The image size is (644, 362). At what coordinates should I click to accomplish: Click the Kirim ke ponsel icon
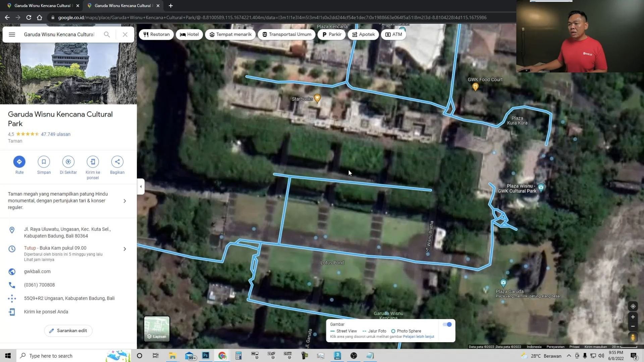(93, 162)
